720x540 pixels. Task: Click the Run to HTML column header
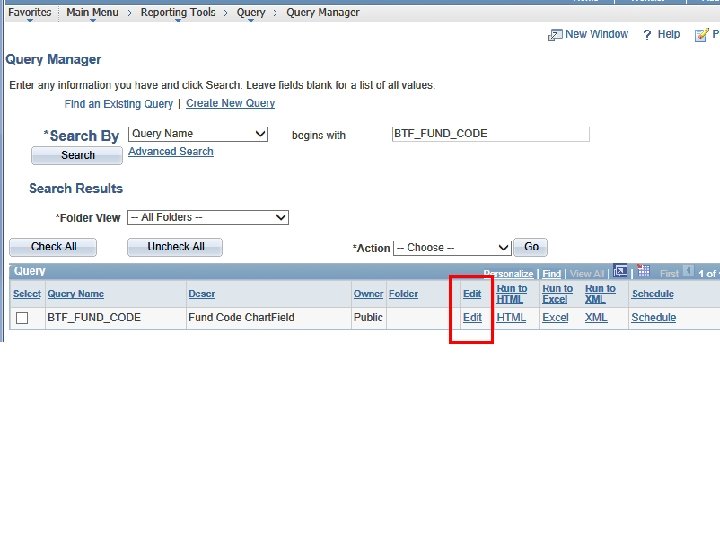tap(512, 294)
